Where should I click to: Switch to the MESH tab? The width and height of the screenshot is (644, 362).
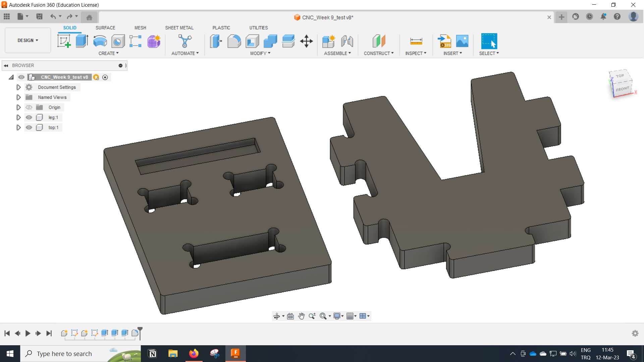coord(140,28)
